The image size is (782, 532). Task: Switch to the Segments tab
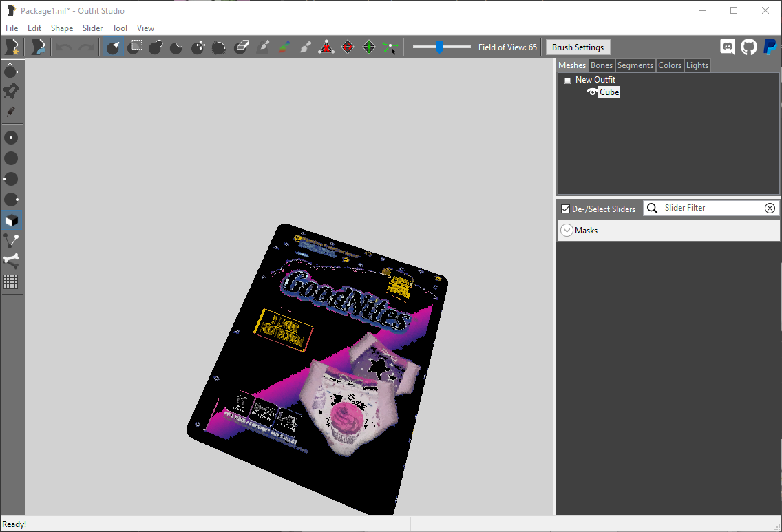(635, 65)
